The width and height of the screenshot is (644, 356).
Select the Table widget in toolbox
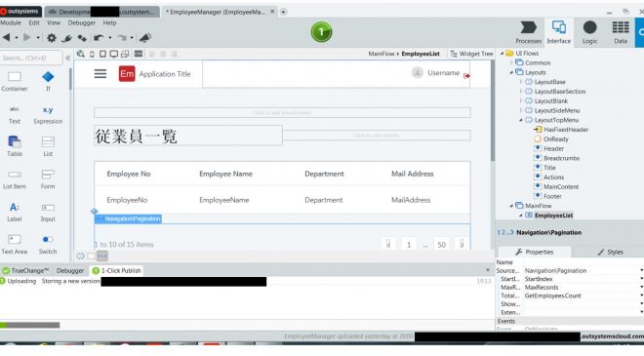click(15, 146)
